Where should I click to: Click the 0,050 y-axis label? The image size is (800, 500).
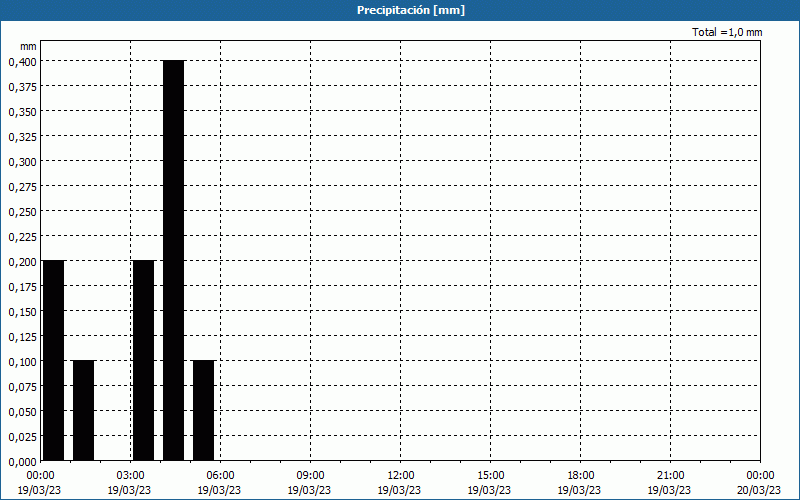[x=22, y=412]
